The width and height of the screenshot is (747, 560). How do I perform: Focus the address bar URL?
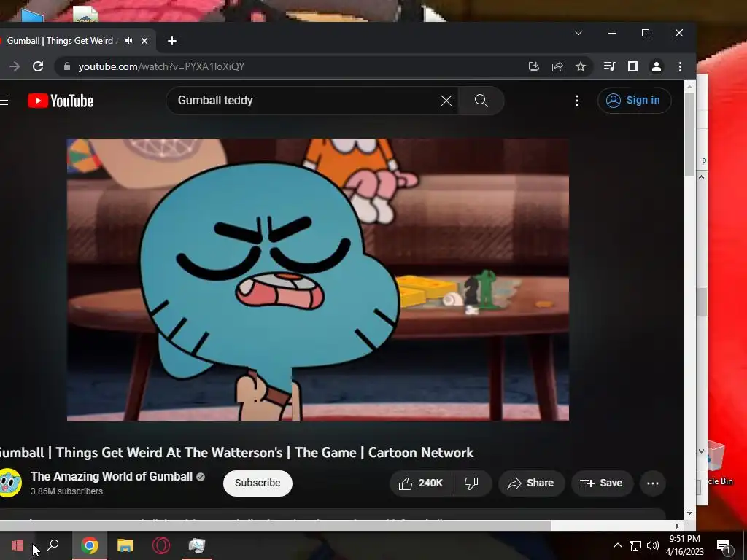(x=161, y=66)
